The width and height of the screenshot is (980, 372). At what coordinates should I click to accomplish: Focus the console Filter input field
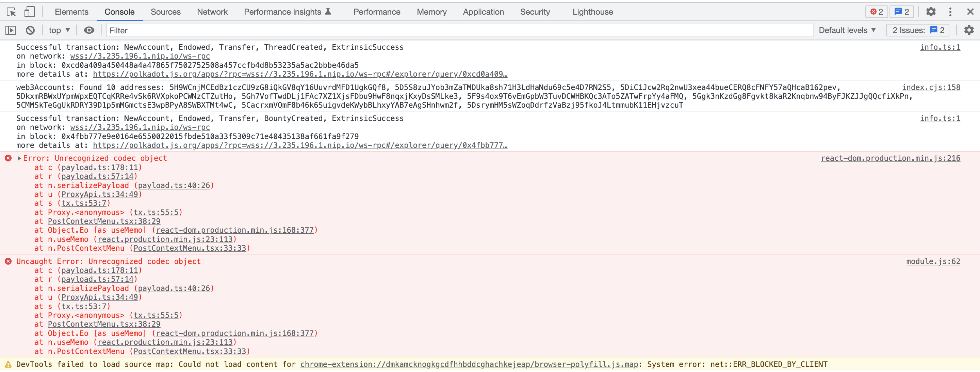tap(459, 30)
